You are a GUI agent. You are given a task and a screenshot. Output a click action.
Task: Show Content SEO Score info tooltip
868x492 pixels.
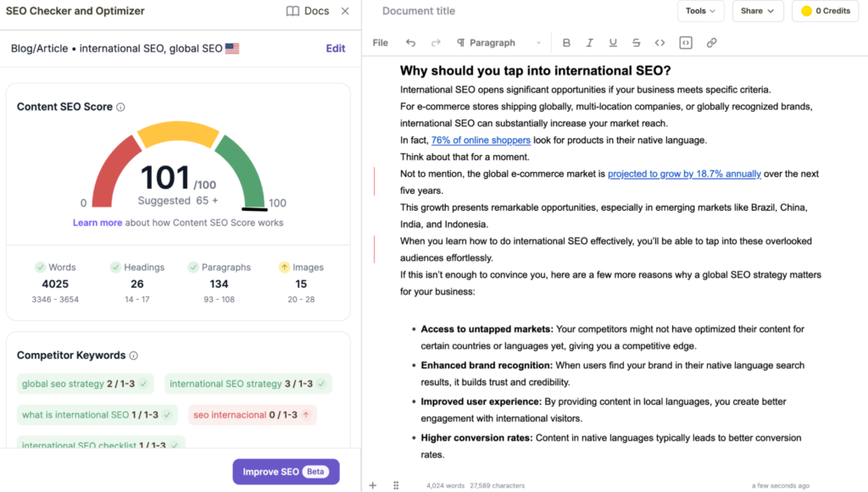(120, 108)
